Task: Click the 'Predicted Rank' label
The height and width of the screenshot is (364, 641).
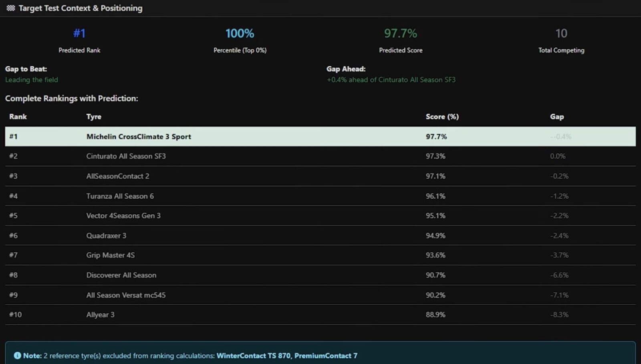Action: (x=79, y=50)
